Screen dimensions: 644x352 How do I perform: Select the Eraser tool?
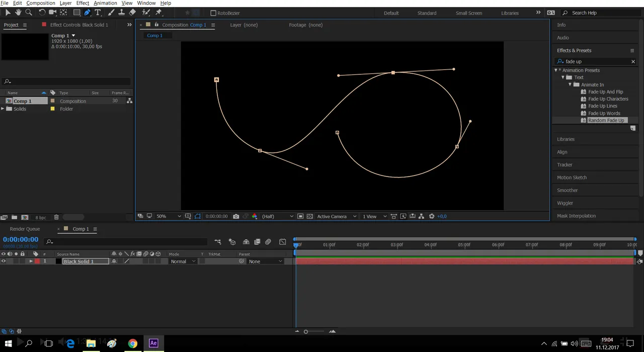point(132,13)
